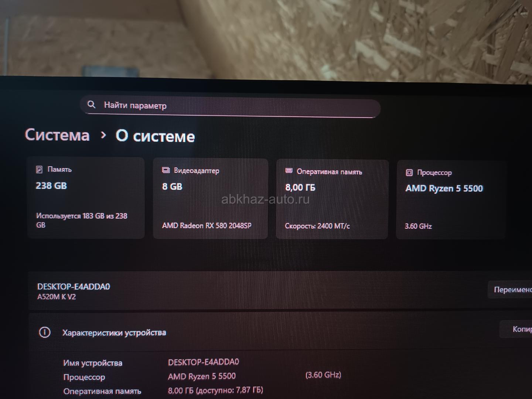532x399 pixels.
Task: Click the storage icon beside Память
Action: point(39,169)
